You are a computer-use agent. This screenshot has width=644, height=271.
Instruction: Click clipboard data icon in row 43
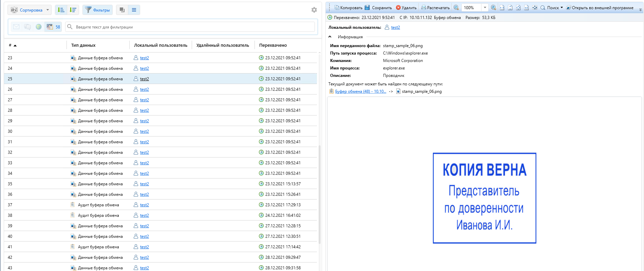(73, 268)
